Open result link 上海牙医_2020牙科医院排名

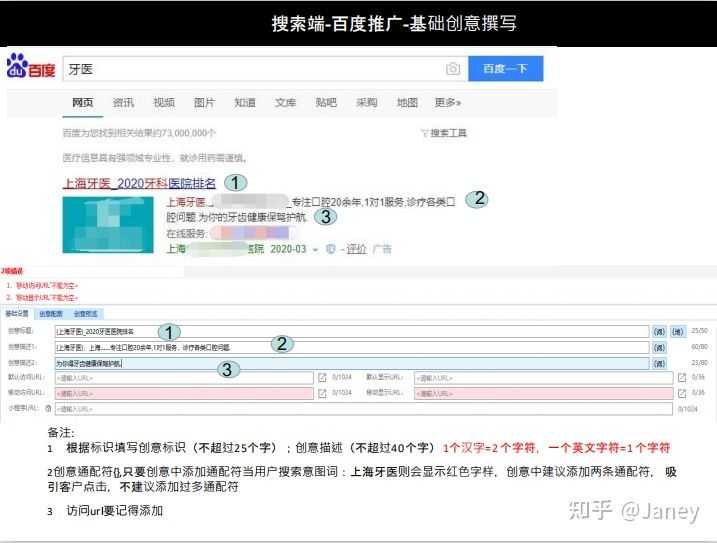[139, 183]
